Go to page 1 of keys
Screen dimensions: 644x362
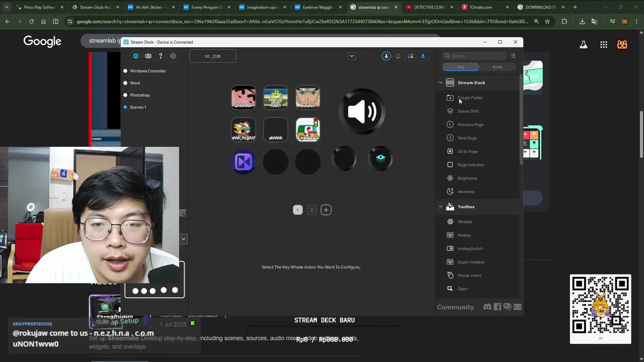coord(297,210)
